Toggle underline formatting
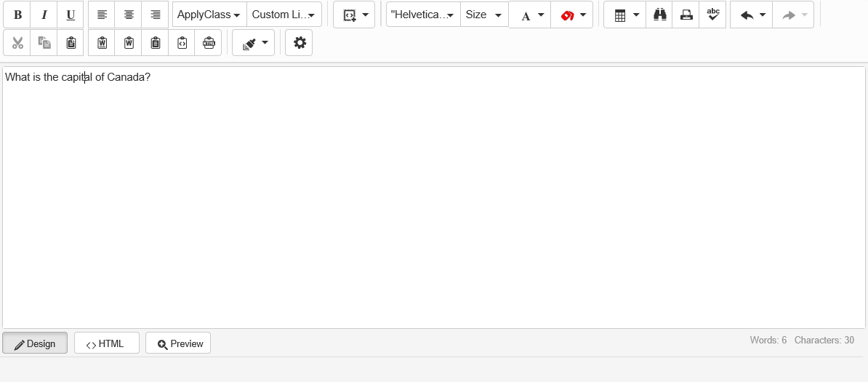This screenshot has height=382, width=868. point(71,15)
